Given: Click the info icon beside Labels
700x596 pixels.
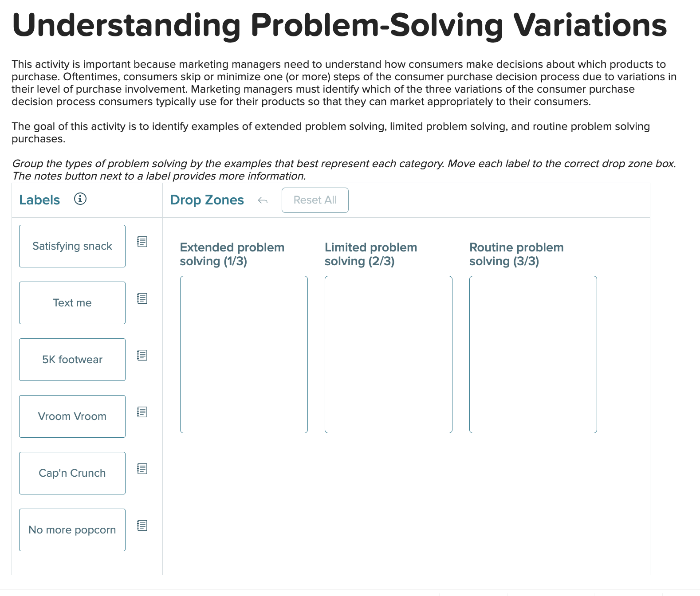Looking at the screenshot, I should pos(80,199).
